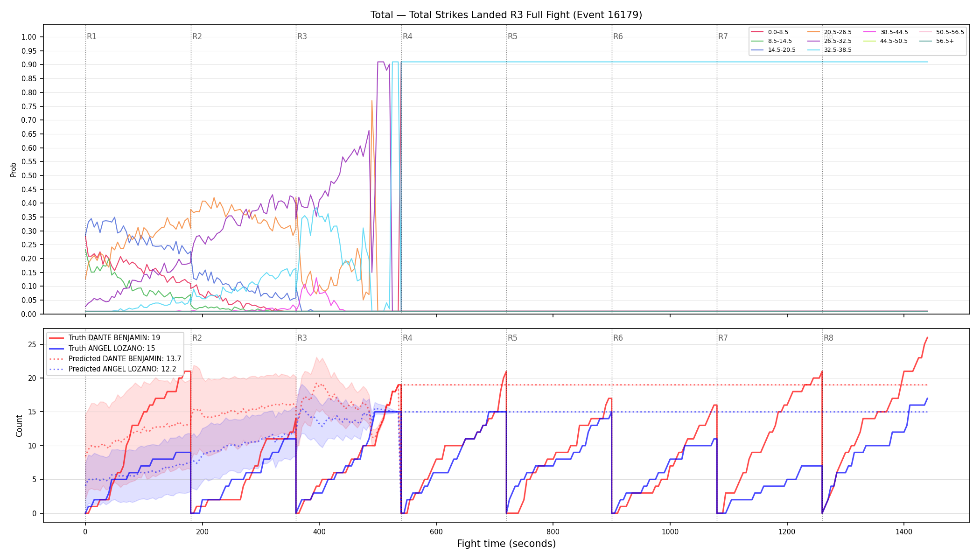
Task: Click the 600 tick on the fight time axis
Action: coord(436,531)
